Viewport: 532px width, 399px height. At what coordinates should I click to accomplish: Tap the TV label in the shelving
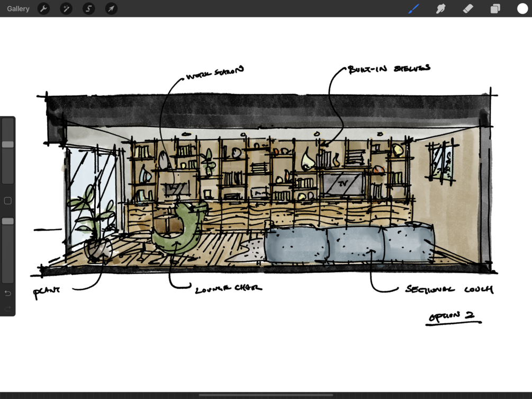[x=343, y=183]
